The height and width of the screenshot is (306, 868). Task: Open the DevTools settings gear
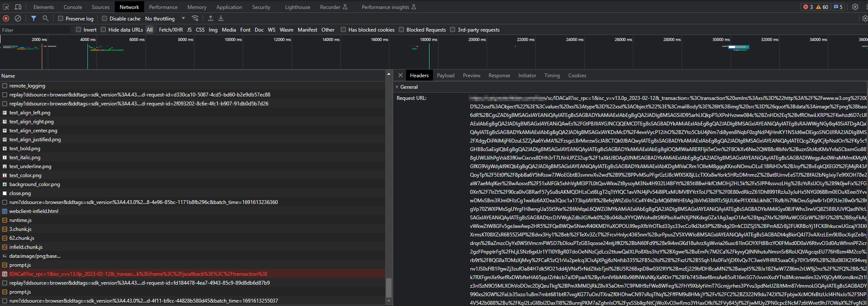click(x=855, y=7)
